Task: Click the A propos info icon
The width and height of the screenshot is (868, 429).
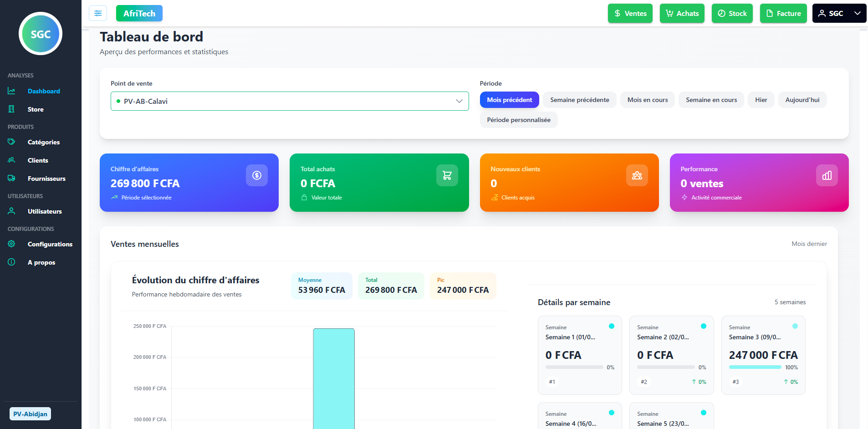Action: (x=11, y=262)
